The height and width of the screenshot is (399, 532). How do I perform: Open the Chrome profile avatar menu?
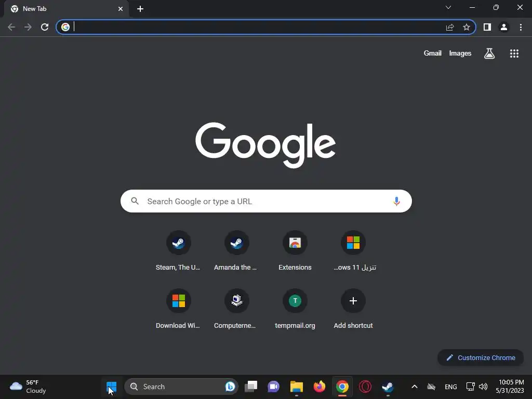point(504,27)
